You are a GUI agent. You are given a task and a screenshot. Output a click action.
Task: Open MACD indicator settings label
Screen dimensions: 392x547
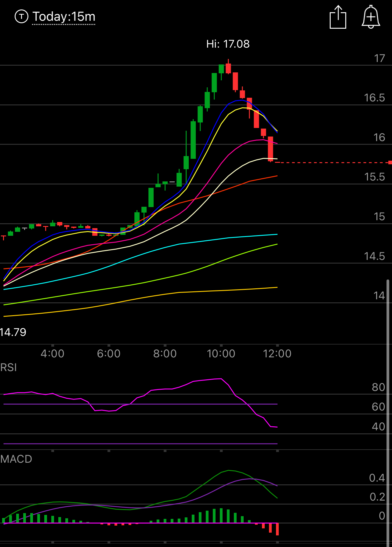[16, 459]
